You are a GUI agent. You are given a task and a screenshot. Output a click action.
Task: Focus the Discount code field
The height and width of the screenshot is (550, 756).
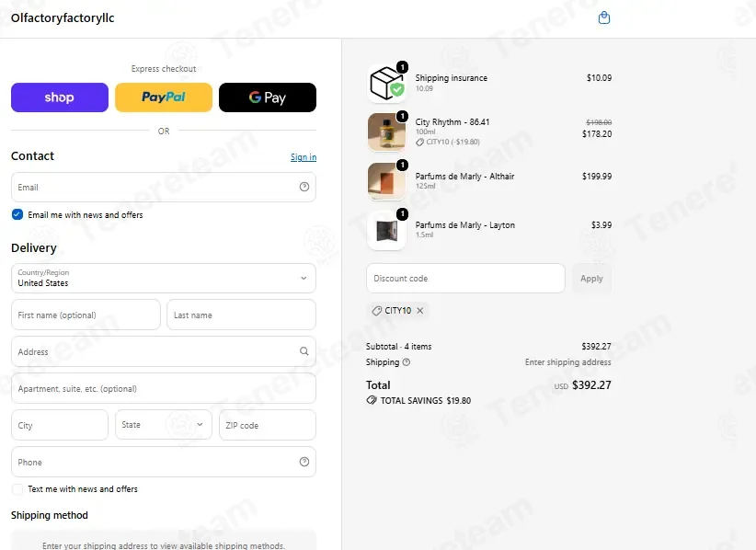(x=465, y=278)
